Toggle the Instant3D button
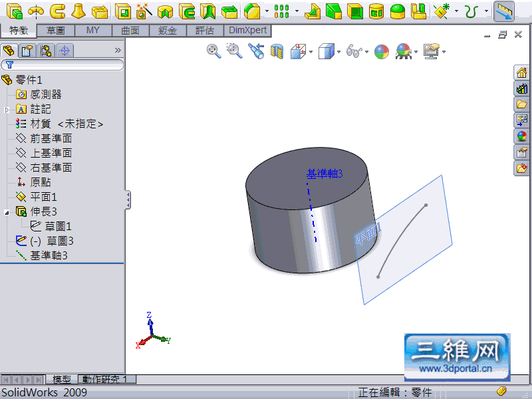 (x=503, y=11)
